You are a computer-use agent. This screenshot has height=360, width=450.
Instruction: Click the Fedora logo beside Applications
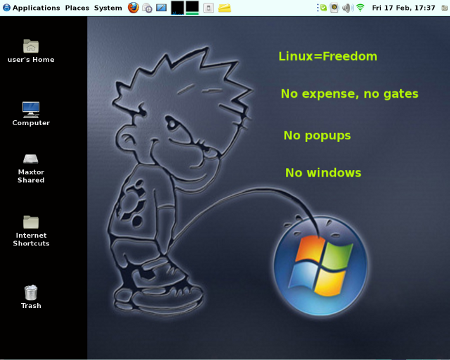point(6,8)
